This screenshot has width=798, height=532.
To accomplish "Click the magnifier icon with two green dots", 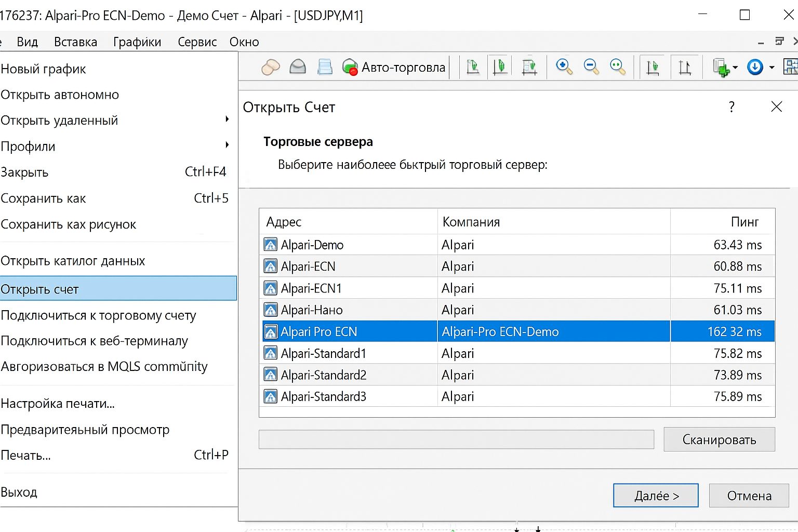I will point(618,67).
